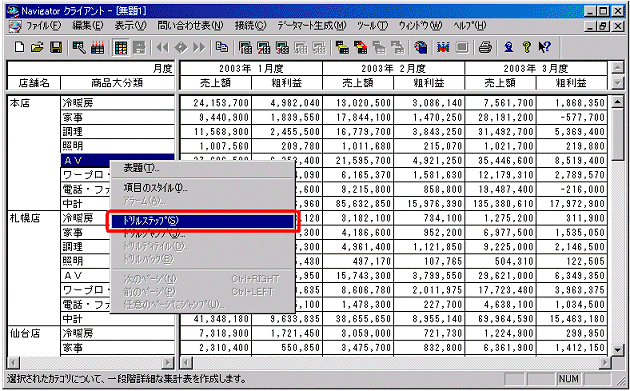
Task: Save with the floppy disk icon
Action: point(55,47)
